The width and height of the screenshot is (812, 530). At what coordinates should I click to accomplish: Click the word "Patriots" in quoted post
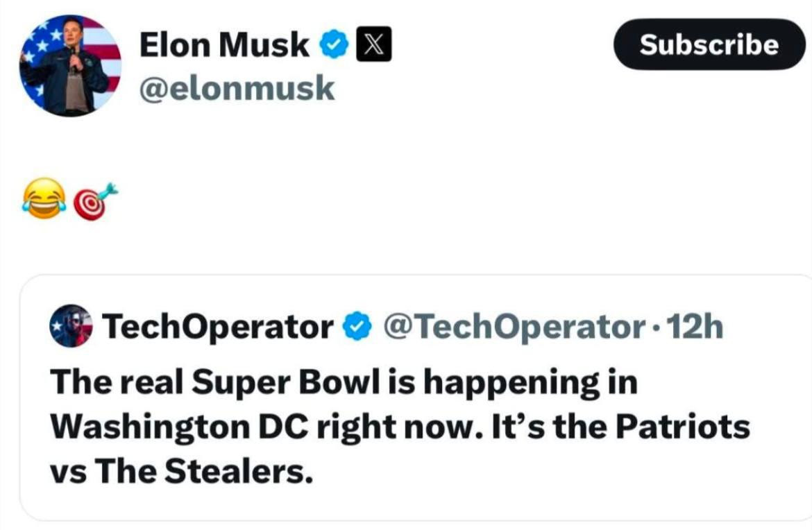click(686, 427)
